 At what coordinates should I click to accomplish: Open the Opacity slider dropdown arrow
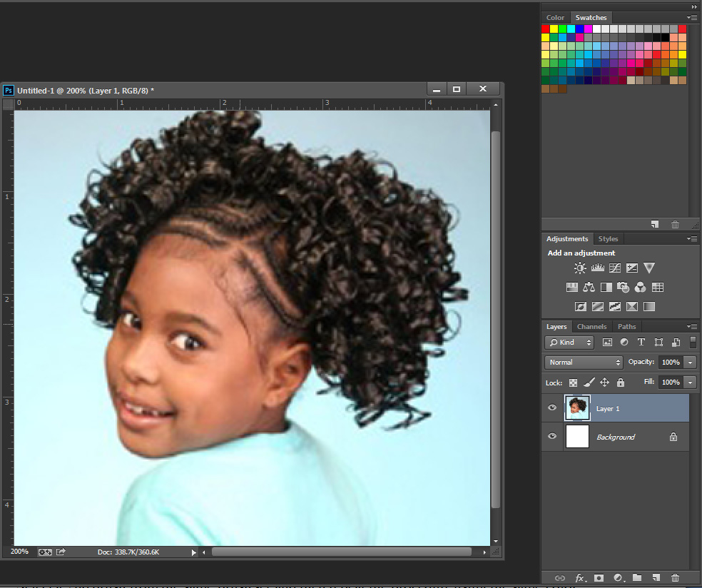point(691,363)
